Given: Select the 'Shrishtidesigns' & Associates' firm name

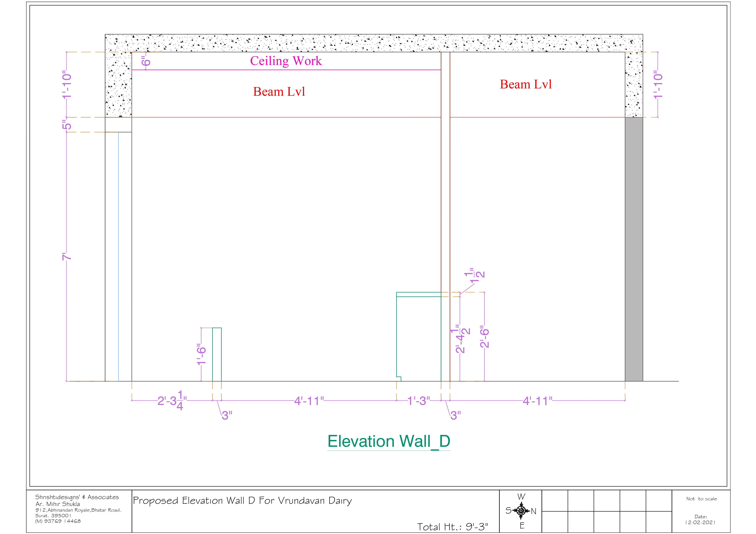Looking at the screenshot, I should pyautogui.click(x=77, y=497).
